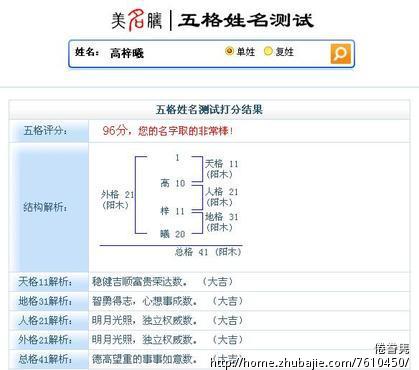Click the 总格 41 (阳木) text
The image size is (419, 370).
click(208, 252)
